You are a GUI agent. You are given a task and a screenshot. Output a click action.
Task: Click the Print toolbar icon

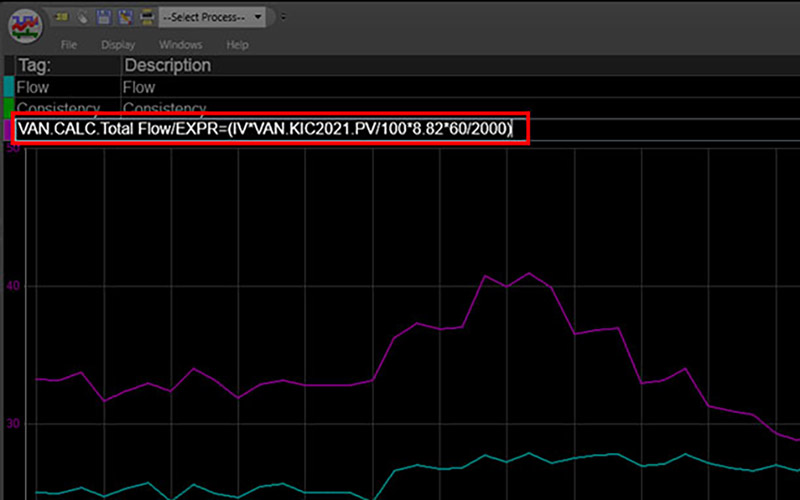coord(147,17)
